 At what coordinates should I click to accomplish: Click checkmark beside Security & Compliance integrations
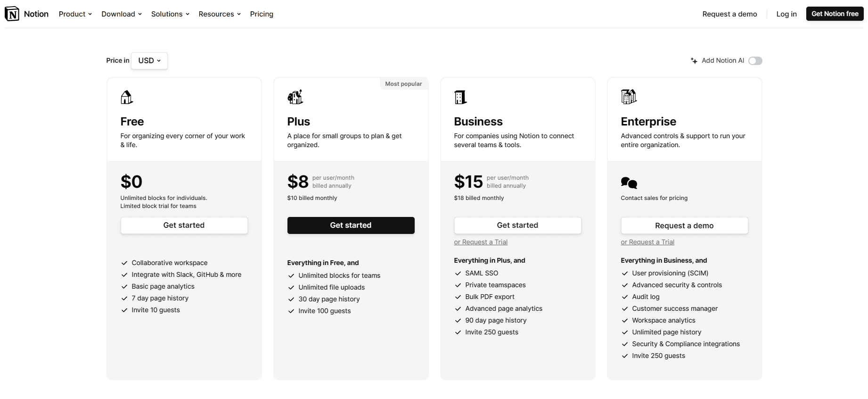(625, 344)
